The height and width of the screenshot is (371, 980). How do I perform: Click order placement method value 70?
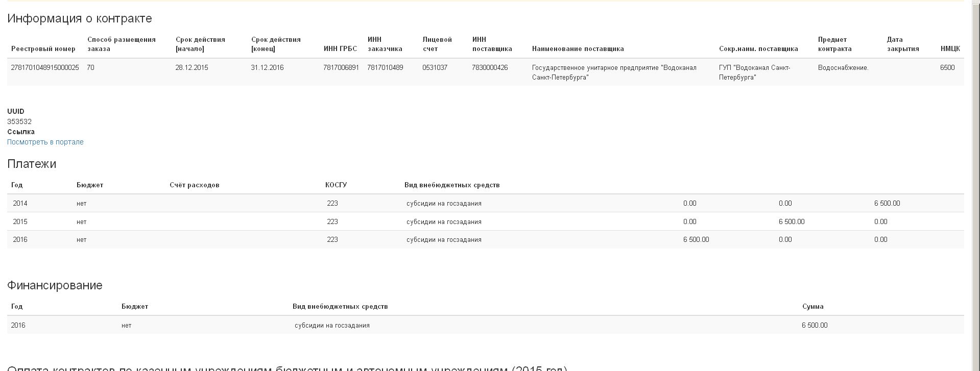(90, 67)
